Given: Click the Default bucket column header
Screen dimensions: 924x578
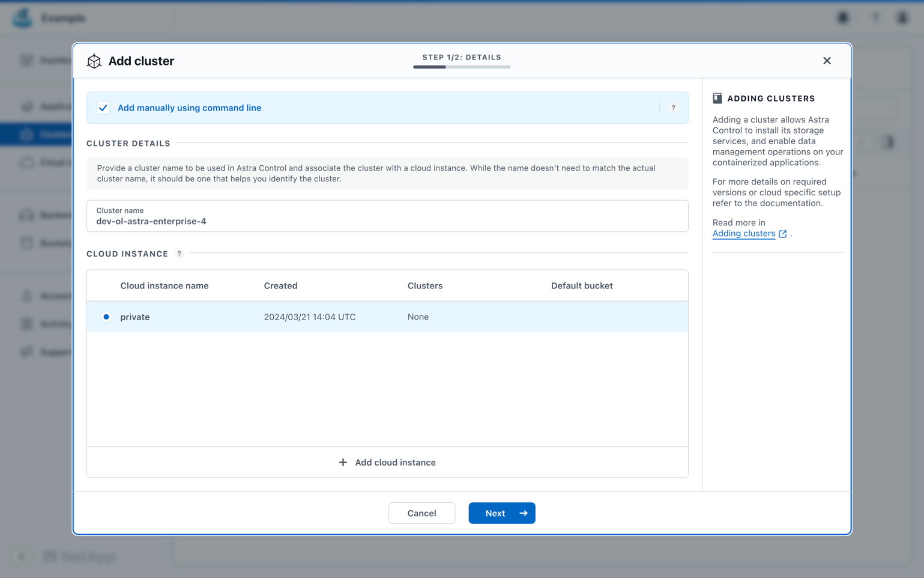Looking at the screenshot, I should click(582, 286).
